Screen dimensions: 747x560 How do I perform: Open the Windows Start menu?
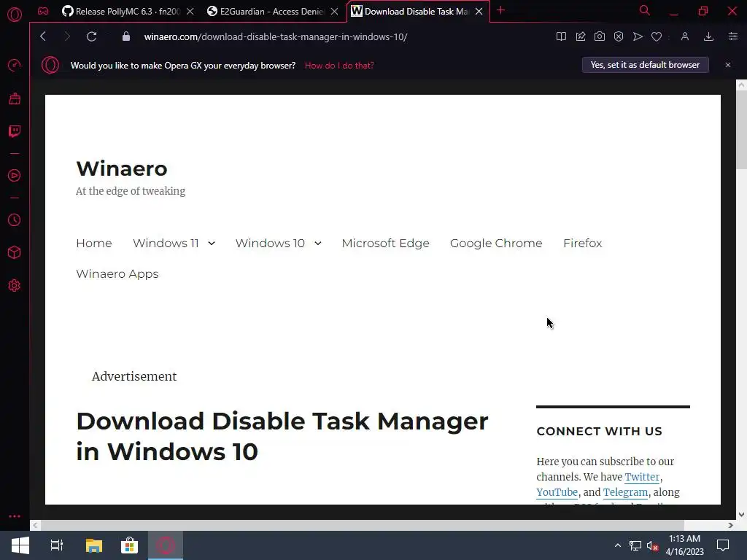pyautogui.click(x=20, y=545)
